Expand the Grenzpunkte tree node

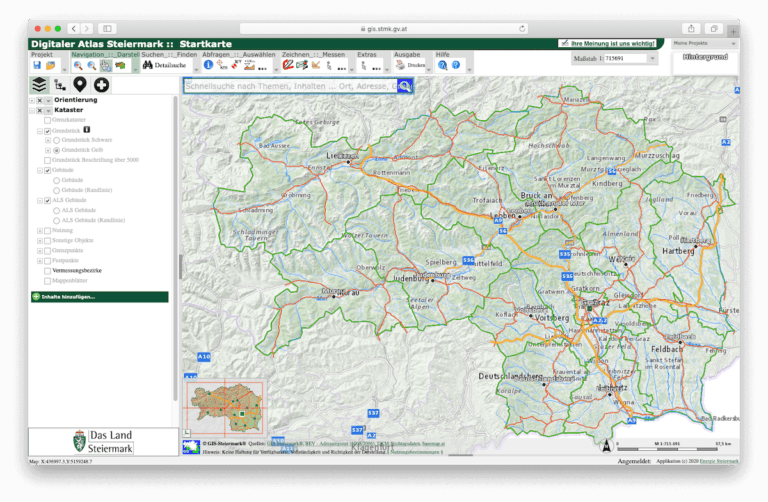(40, 251)
